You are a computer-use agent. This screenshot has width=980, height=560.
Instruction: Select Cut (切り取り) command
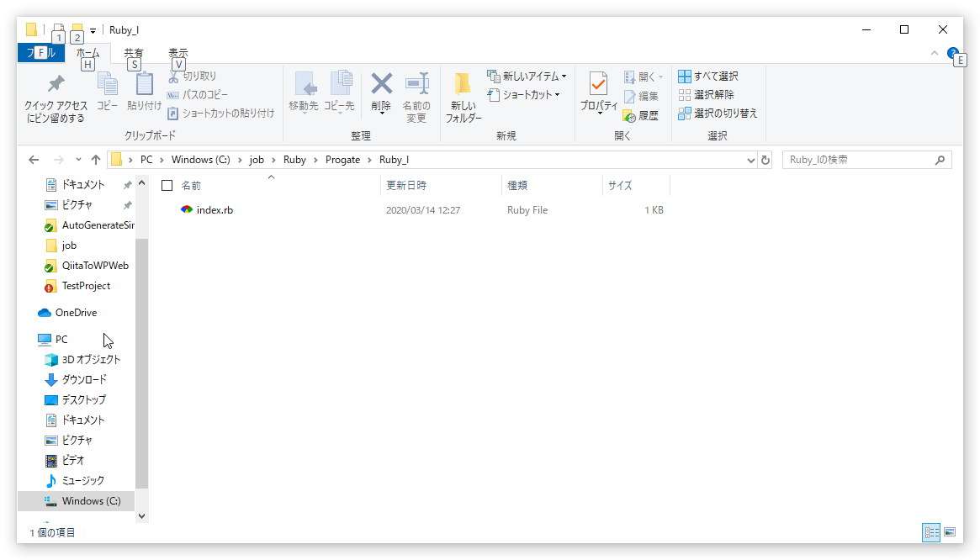point(192,77)
